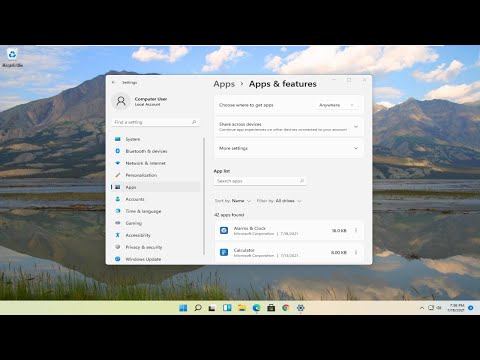The width and height of the screenshot is (480, 360).
Task: Expand the More settings section
Action: point(289,148)
